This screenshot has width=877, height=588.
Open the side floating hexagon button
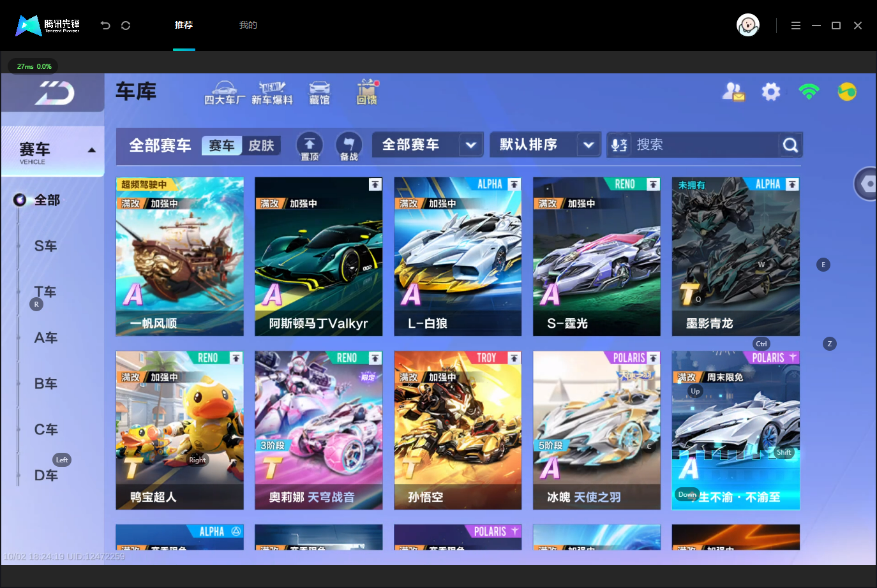pyautogui.click(x=866, y=184)
